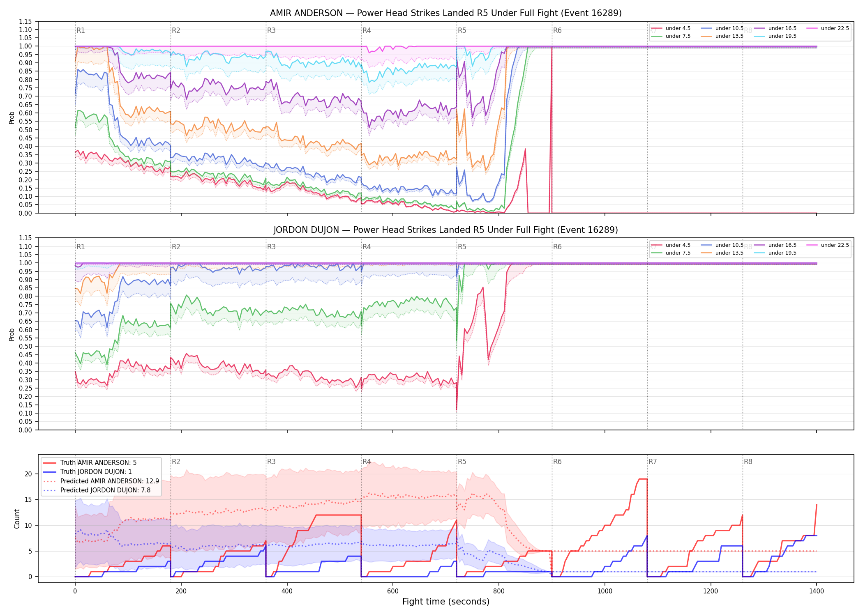
Task: Click R6 round label in JORDON DUJON chart
Action: [557, 247]
